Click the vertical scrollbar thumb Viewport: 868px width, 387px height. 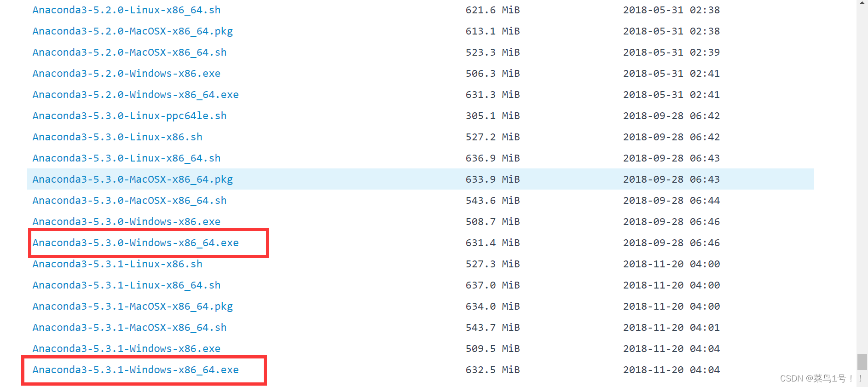pyautogui.click(x=862, y=362)
